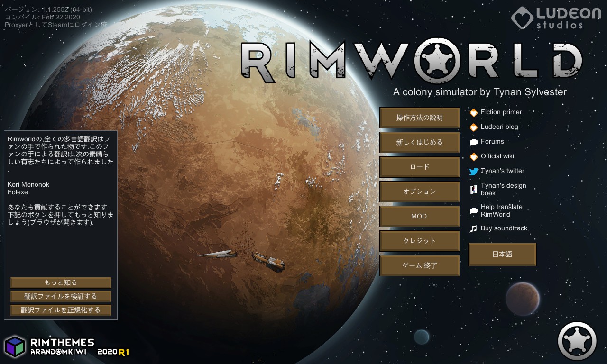
Task: Start a new game with 新しくはじめる
Action: point(419,142)
